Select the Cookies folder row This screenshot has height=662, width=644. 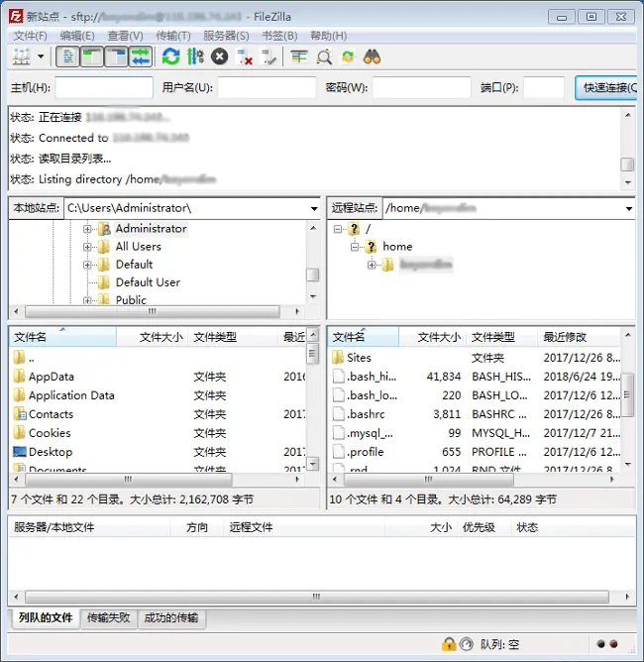click(x=157, y=433)
